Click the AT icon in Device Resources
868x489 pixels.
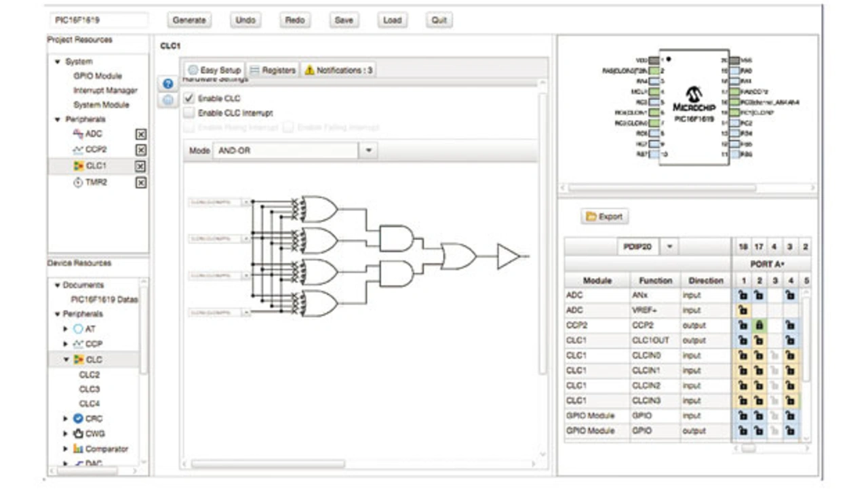[x=78, y=329]
